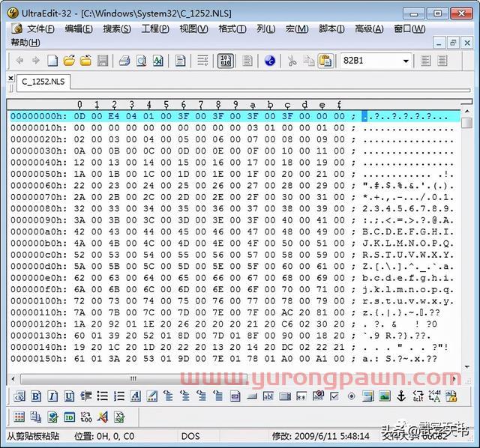Click the DOS status bar entry
480x448 pixels.
tap(190, 436)
